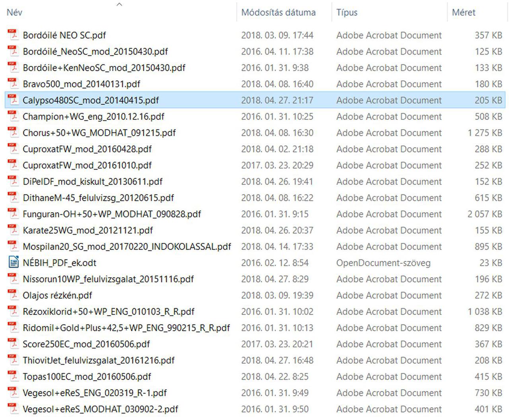Viewport: 509px width, 420px height.
Task: Select file name CuproxatFW_mod_20161010.pdf
Action: (87, 166)
